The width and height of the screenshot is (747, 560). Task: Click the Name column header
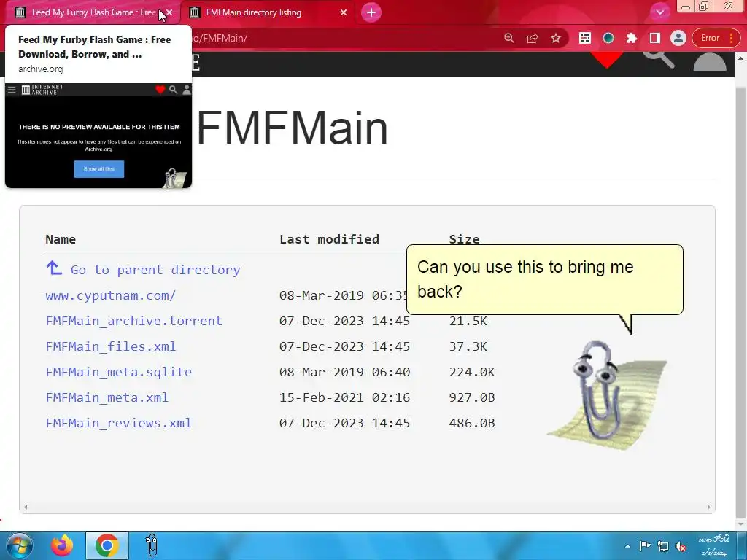[x=61, y=239]
